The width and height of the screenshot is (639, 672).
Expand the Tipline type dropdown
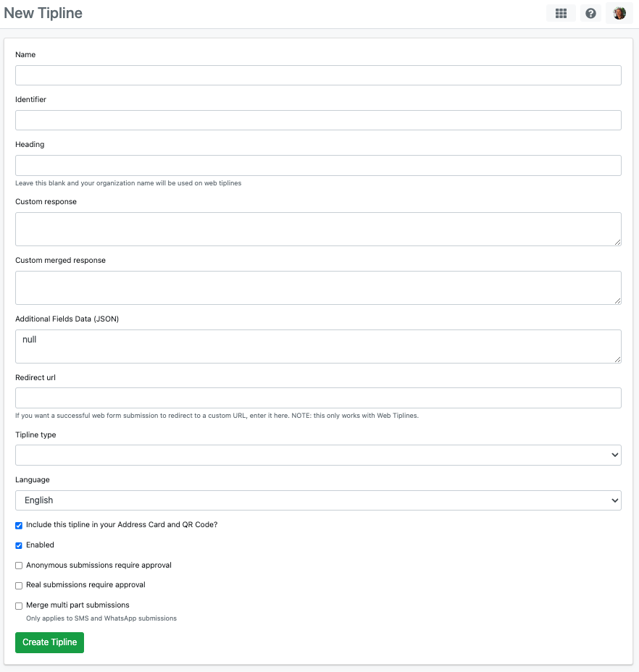coord(318,455)
